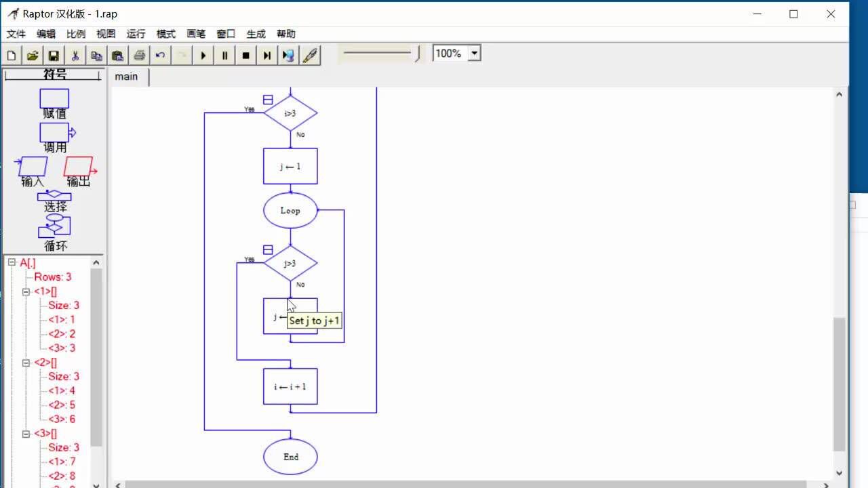Viewport: 868px width, 488px height.
Task: Collapse the i>3 loop condition box
Action: [268, 100]
